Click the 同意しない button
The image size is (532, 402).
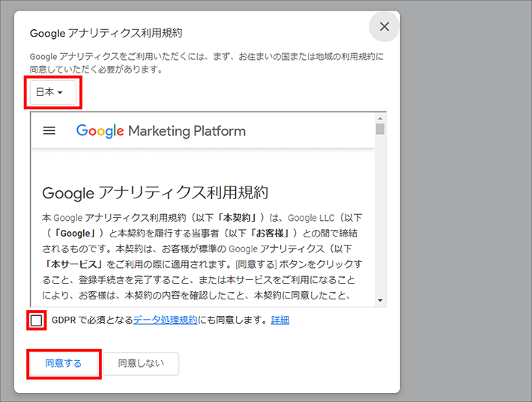pos(141,364)
